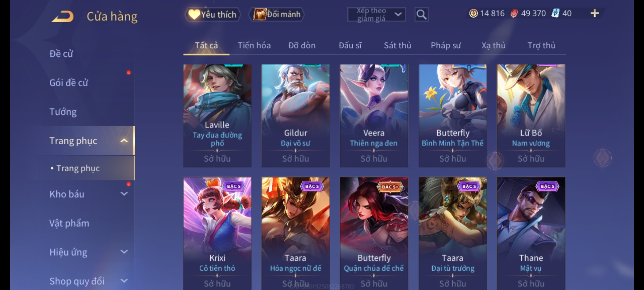Tap the blue voucher currency icon
The width and height of the screenshot is (644, 290).
(x=555, y=13)
